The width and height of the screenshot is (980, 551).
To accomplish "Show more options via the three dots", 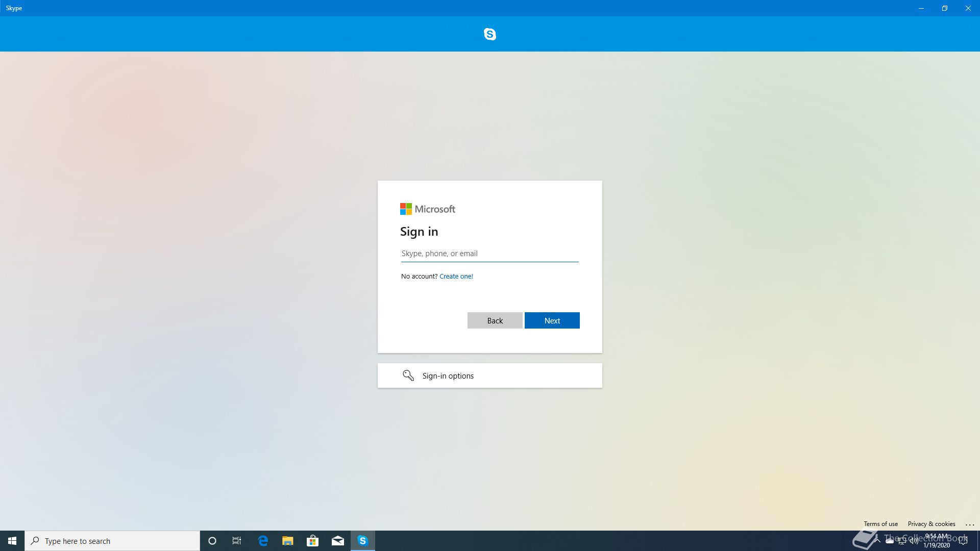I will tap(970, 524).
